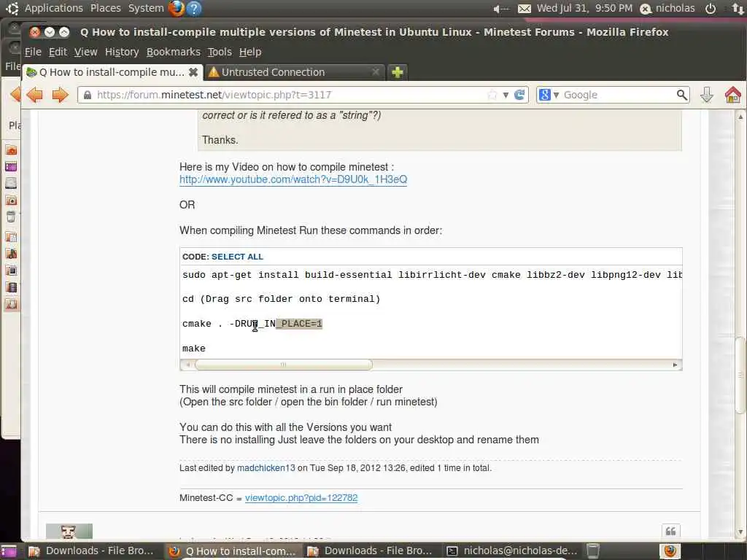Click the Google search input field
Screen dimensions: 747x560
[619, 95]
